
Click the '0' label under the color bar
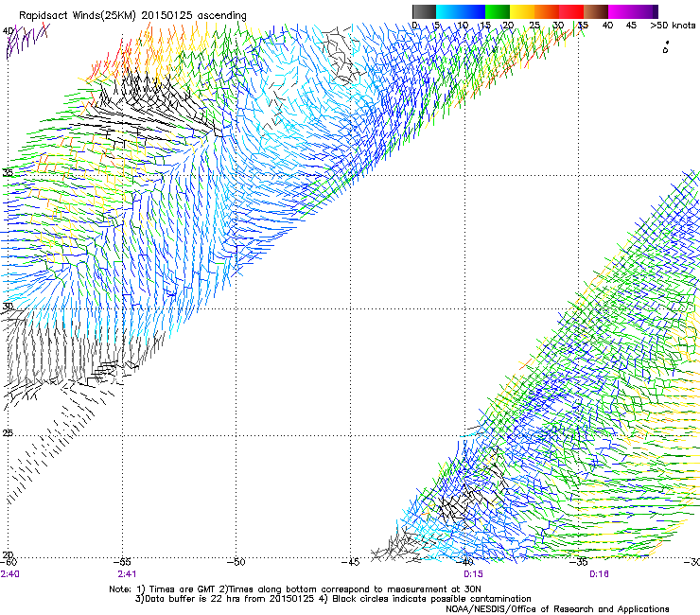point(415,26)
